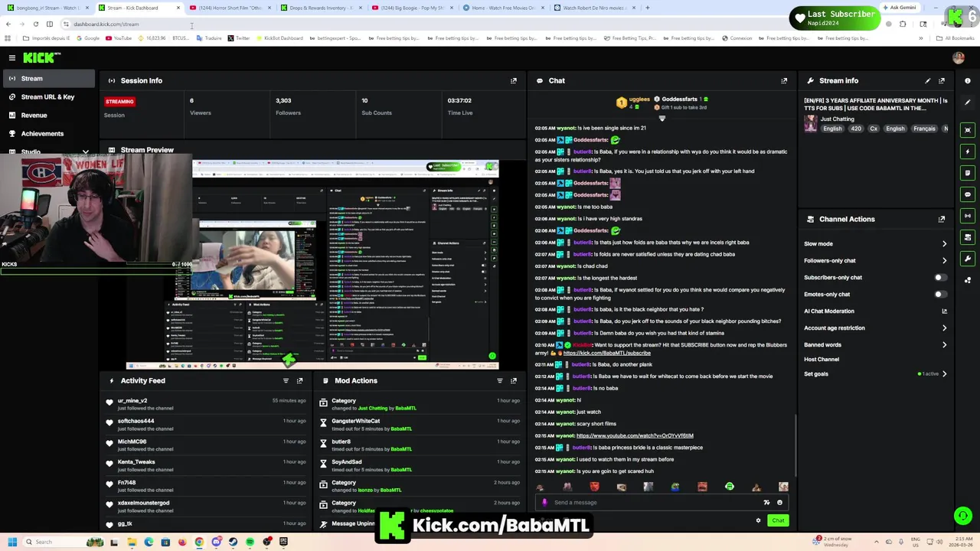The image size is (980, 551).
Task: Pop out the Mod Actions panel
Action: coord(514,380)
